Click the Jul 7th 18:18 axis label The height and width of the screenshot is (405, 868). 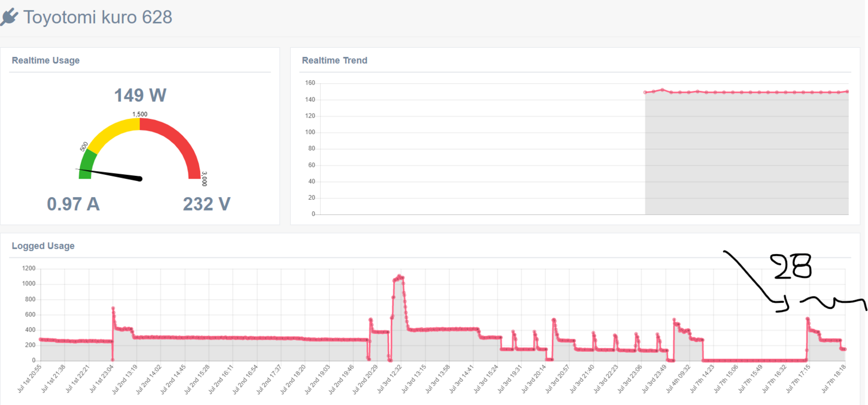point(833,378)
